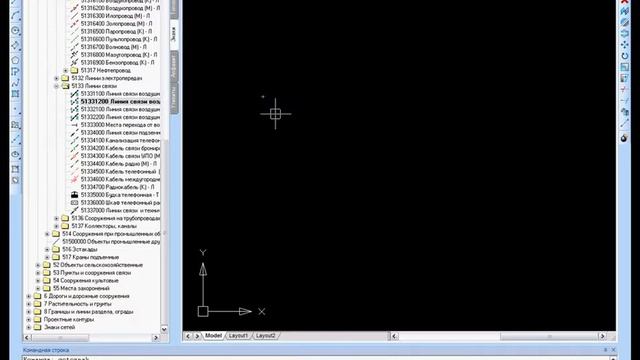Select the Polyline drawing tool
This screenshot has height=360, width=640.
[15, 72]
